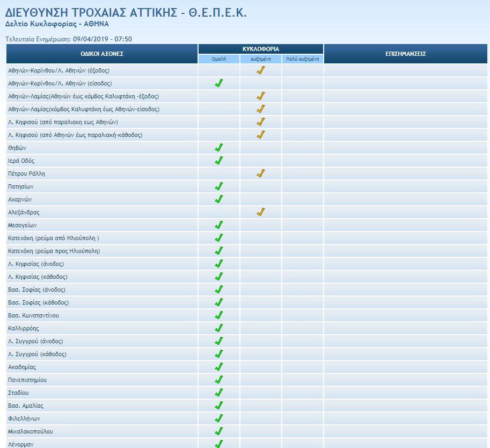Viewport: 490px width, 448px height.
Task: Click the green checkmark in the Μιχαλακοπούλου row
Action: pos(219,431)
